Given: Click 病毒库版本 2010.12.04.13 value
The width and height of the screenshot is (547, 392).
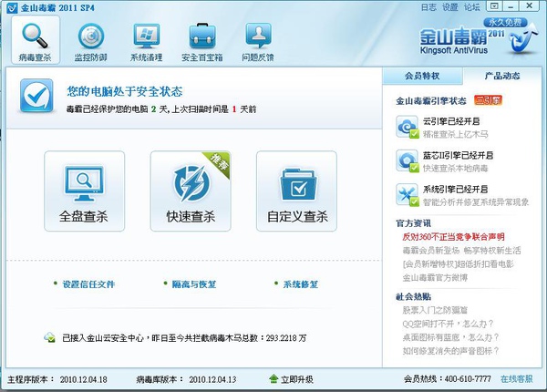Looking at the screenshot, I should point(212,379).
